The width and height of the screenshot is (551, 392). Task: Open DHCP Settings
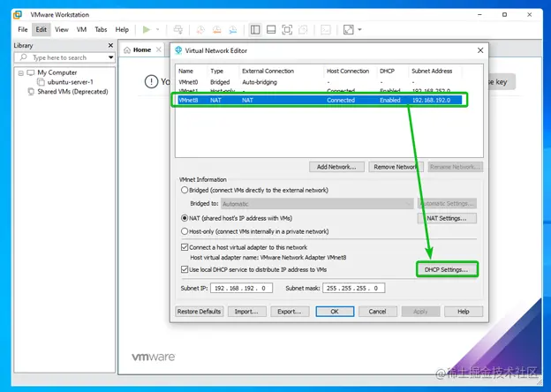[x=447, y=269]
